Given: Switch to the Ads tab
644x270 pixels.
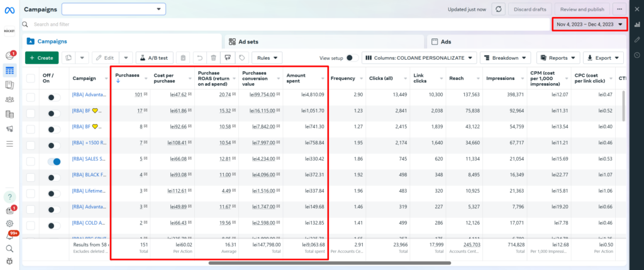Looking at the screenshot, I should tap(527, 42).
